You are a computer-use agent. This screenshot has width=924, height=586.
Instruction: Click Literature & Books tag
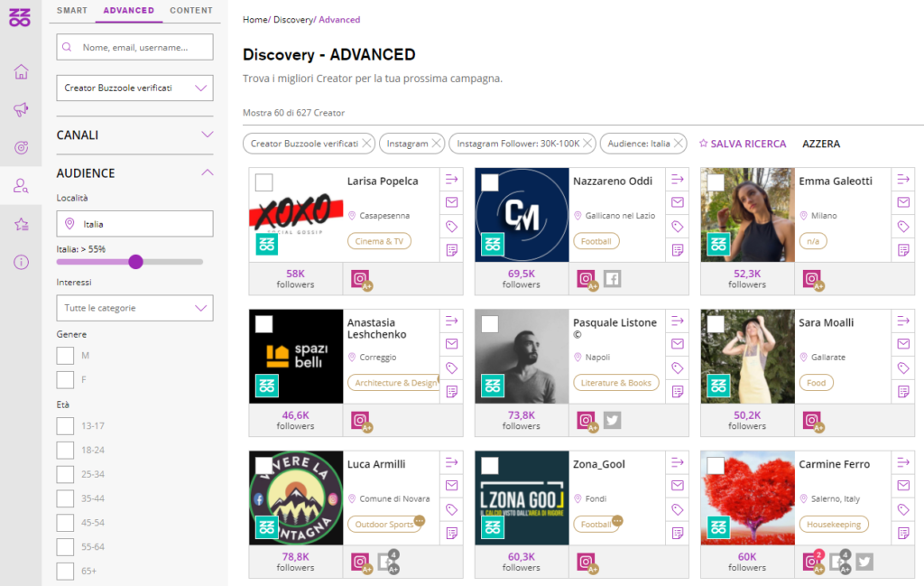[x=615, y=383]
